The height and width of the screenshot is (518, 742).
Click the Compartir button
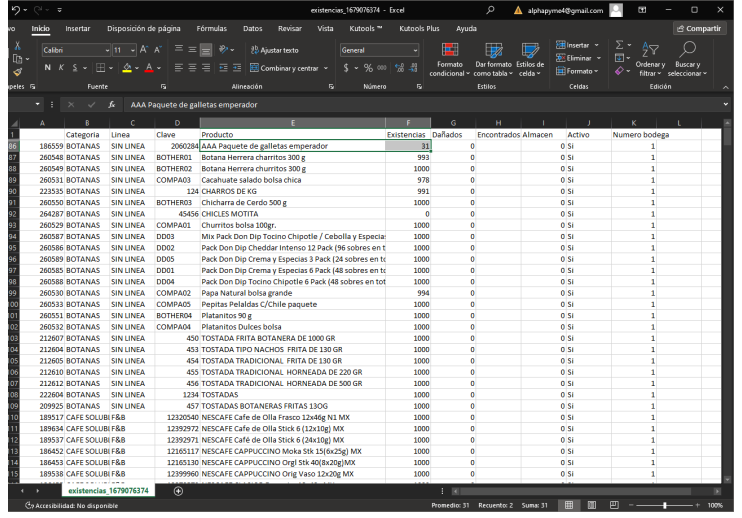(699, 29)
